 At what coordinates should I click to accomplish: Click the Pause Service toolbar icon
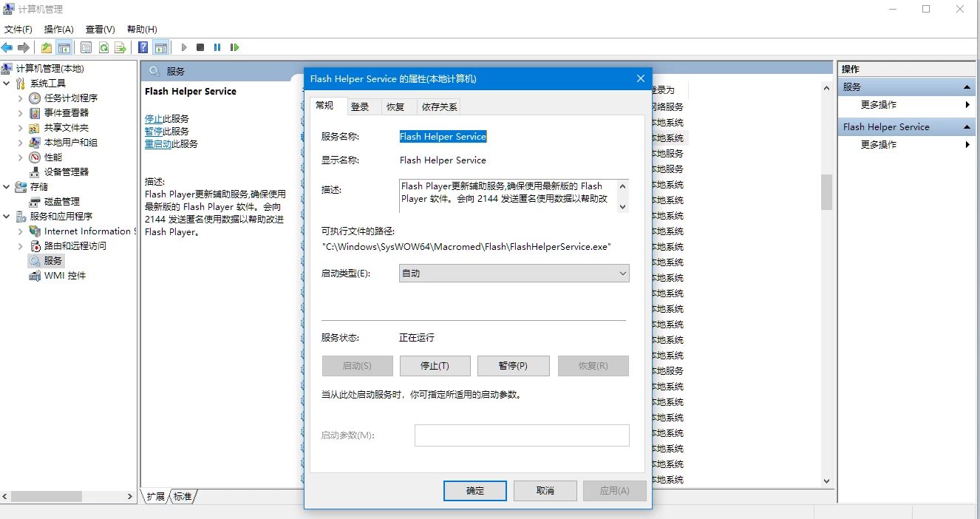tap(217, 47)
